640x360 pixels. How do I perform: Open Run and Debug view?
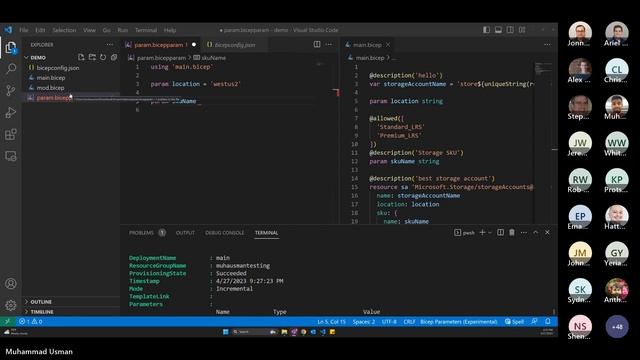coord(11,112)
